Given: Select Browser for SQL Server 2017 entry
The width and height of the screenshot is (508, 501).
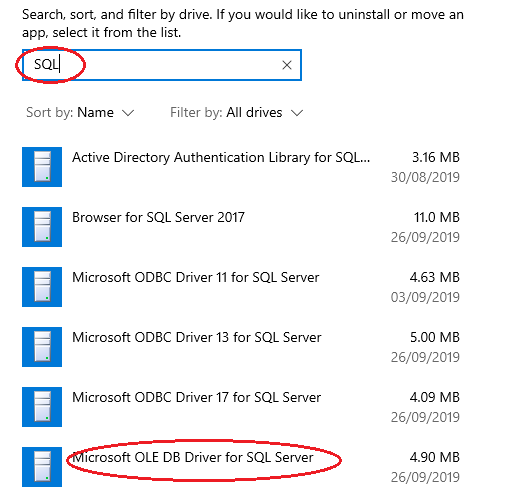Looking at the screenshot, I should (158, 217).
